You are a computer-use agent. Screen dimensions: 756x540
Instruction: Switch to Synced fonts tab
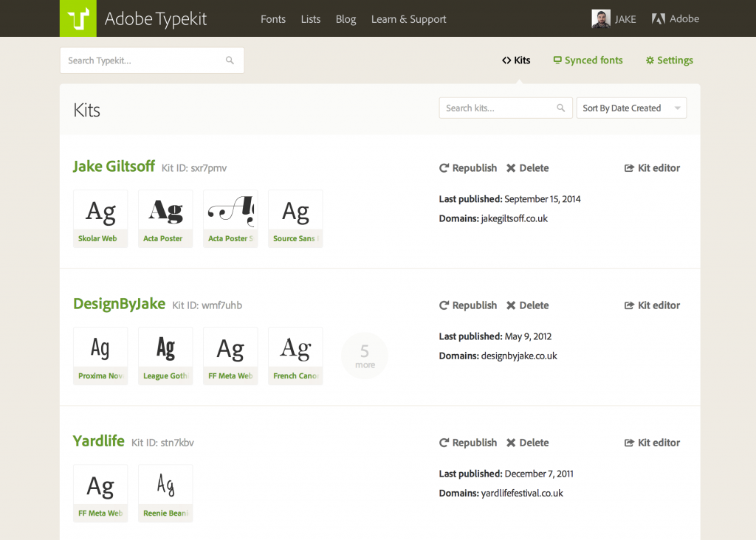[x=588, y=60]
